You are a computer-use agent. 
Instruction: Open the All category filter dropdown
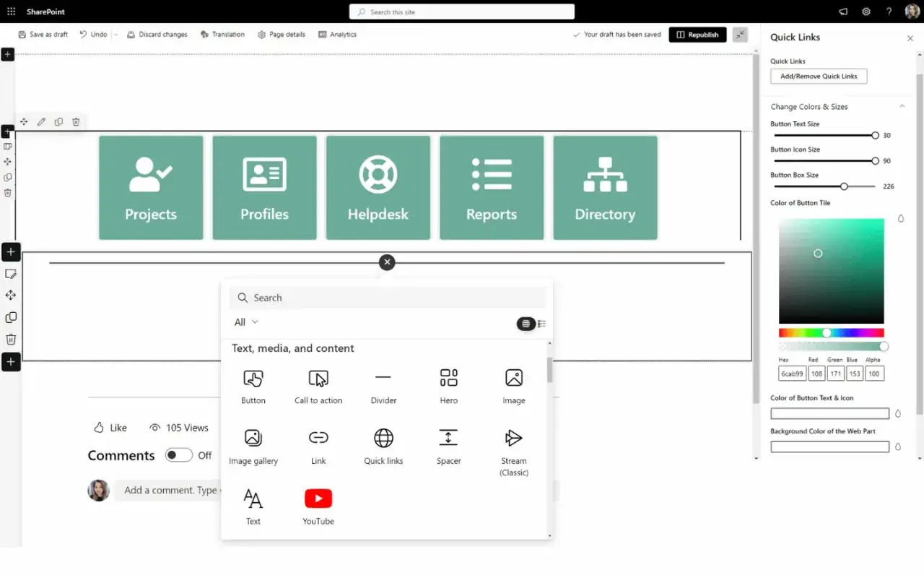[246, 322]
